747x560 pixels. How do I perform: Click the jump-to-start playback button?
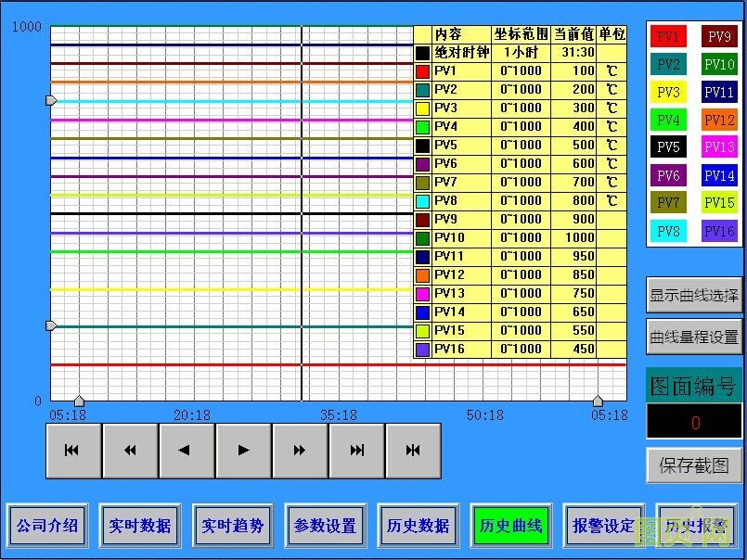click(72, 451)
